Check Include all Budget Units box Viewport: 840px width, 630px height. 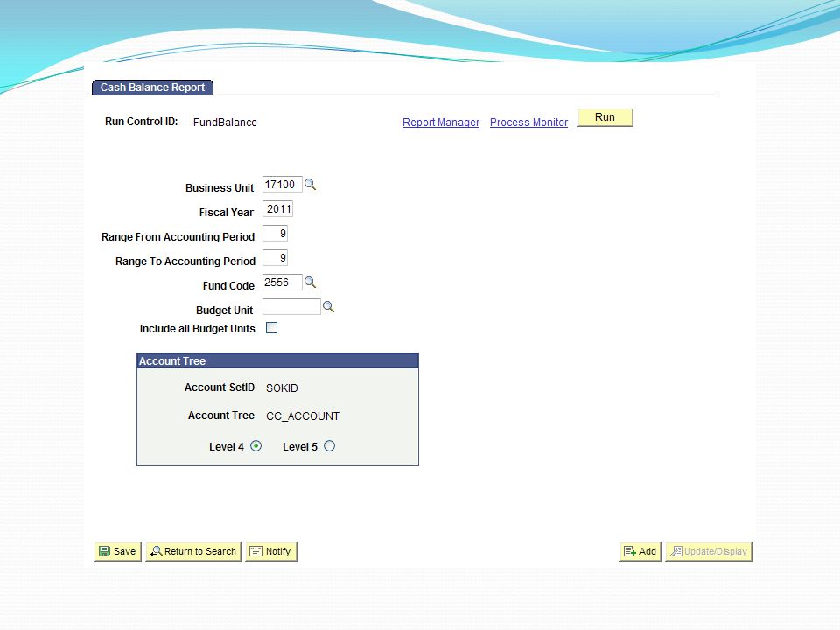[x=271, y=328]
